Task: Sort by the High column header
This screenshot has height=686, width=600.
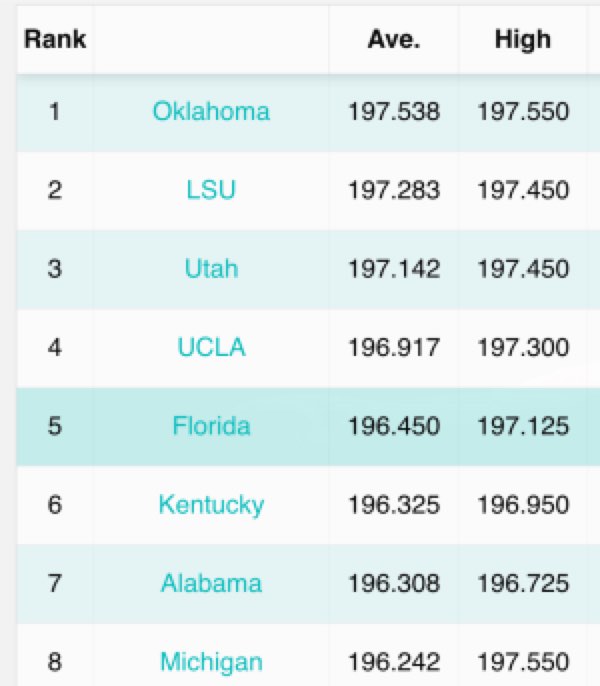Action: [523, 40]
